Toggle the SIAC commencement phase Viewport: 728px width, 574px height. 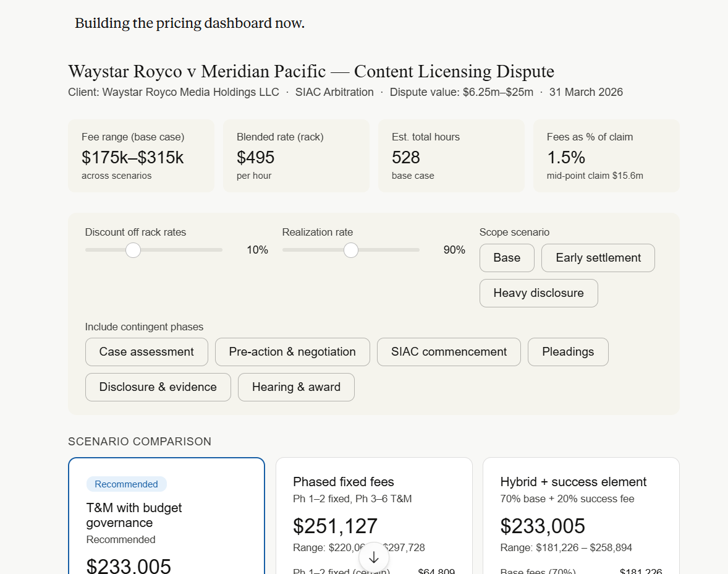[x=449, y=352]
